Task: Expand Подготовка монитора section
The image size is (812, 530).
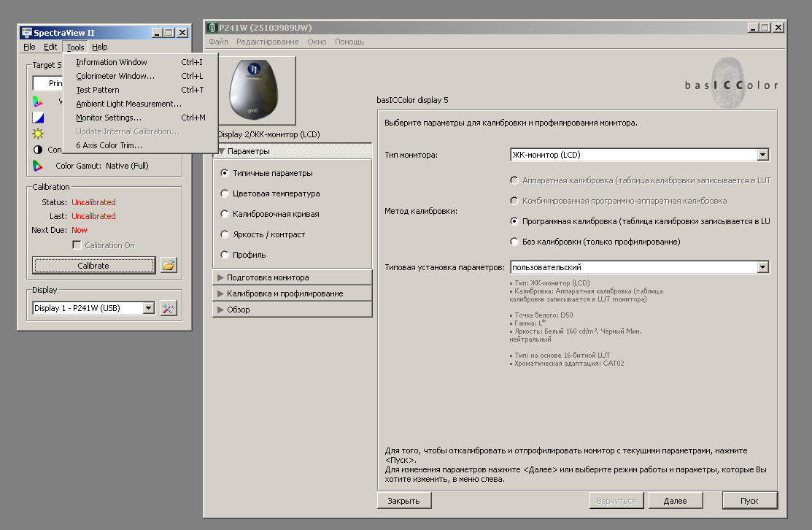Action: (293, 277)
